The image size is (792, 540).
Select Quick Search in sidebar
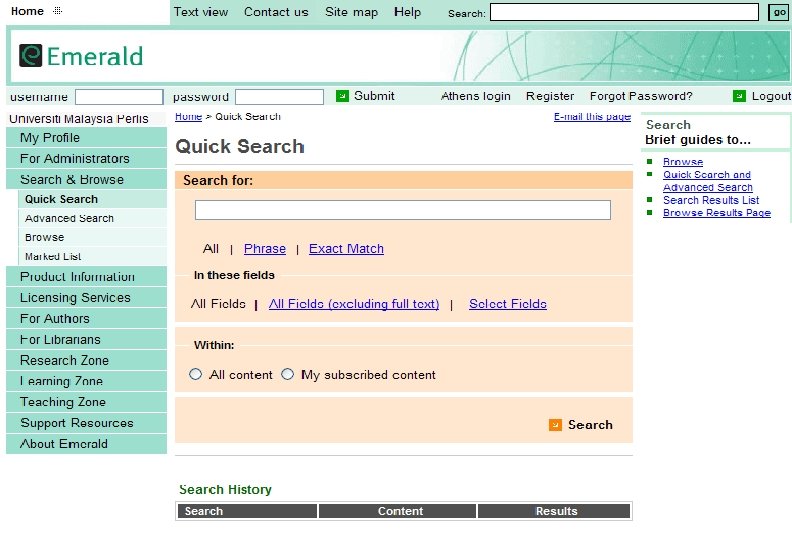[x=92, y=199]
